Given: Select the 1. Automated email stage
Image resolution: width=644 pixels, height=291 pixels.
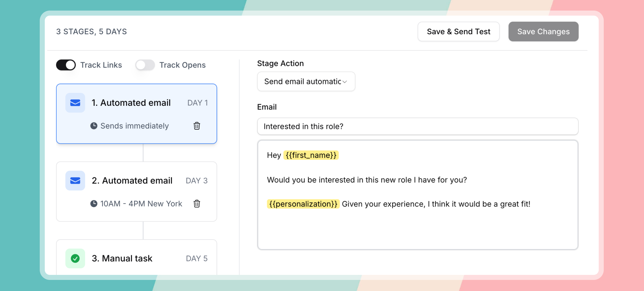Looking at the screenshot, I should (x=131, y=103).
